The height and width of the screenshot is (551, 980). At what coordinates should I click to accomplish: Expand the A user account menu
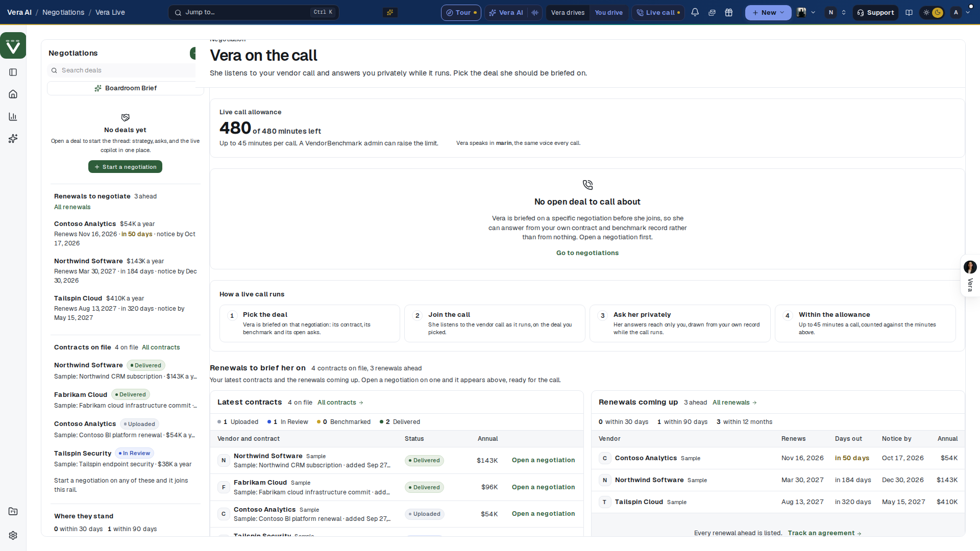click(960, 12)
